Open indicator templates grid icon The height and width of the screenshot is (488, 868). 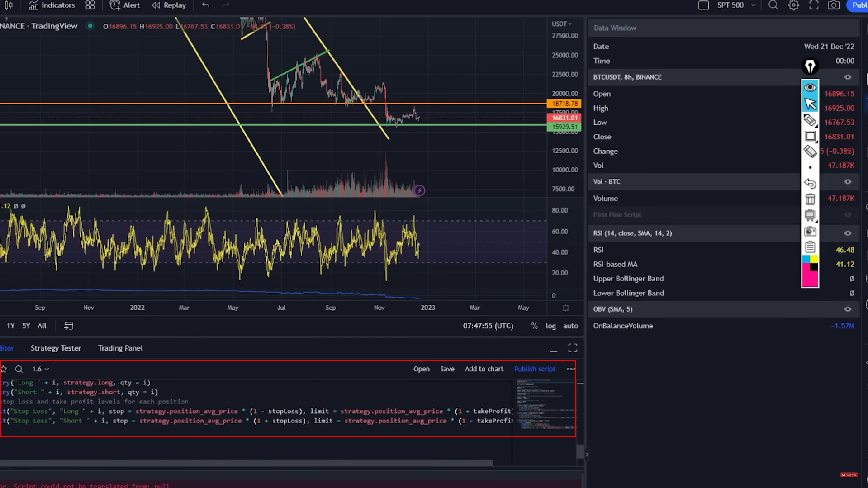90,5
